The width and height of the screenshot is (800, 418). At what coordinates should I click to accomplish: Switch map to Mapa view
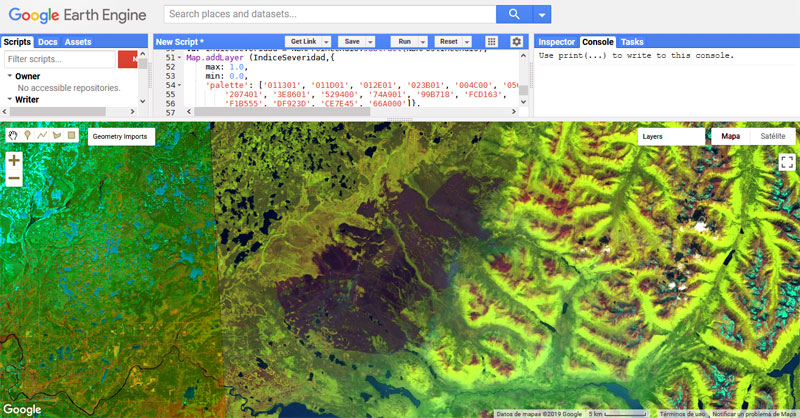point(731,136)
